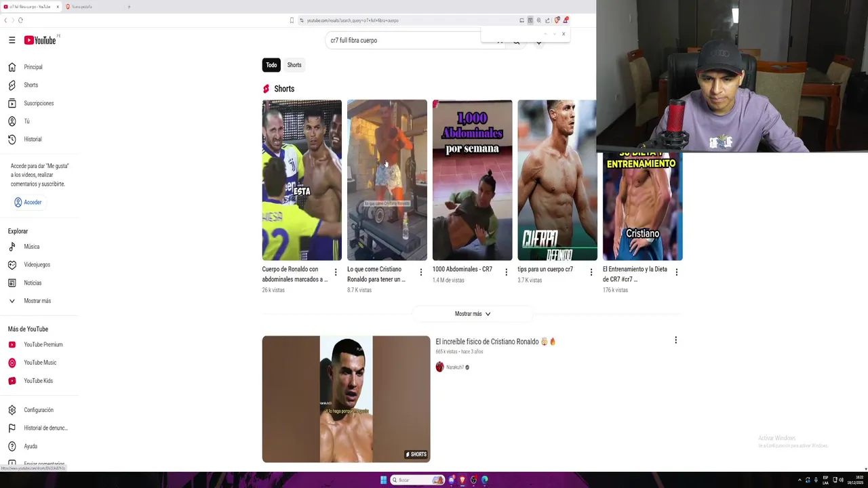The width and height of the screenshot is (868, 488).
Task: Open the Narakuh7 channel link
Action: click(x=454, y=367)
